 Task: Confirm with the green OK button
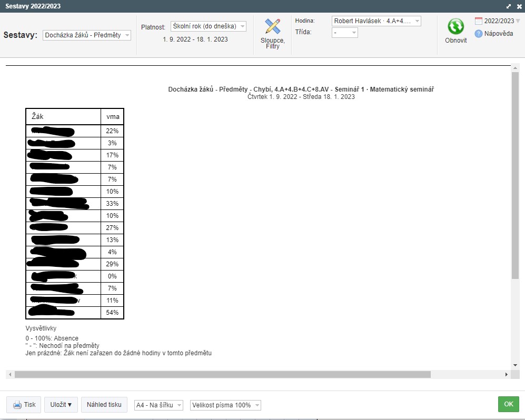pyautogui.click(x=508, y=404)
